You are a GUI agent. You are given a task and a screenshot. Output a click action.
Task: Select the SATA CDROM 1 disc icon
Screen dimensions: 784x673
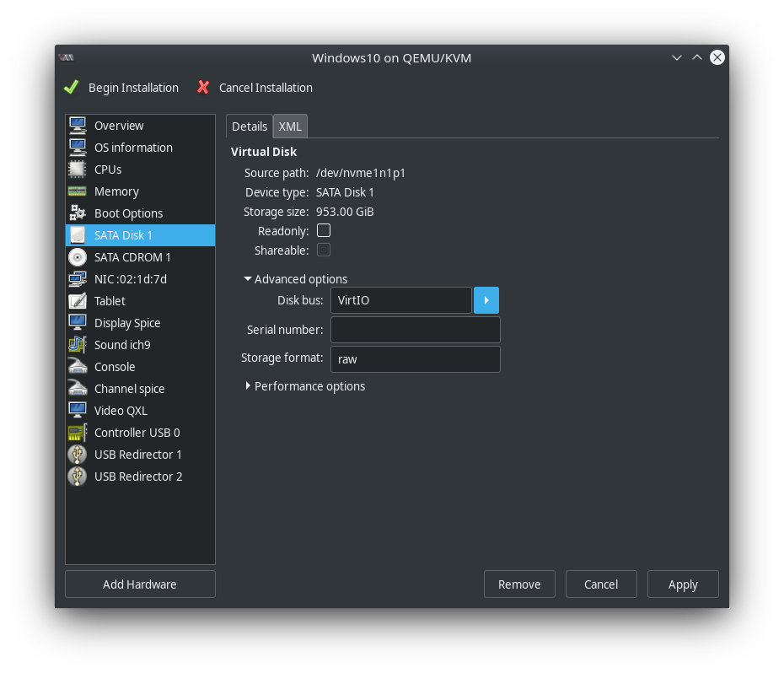78,257
